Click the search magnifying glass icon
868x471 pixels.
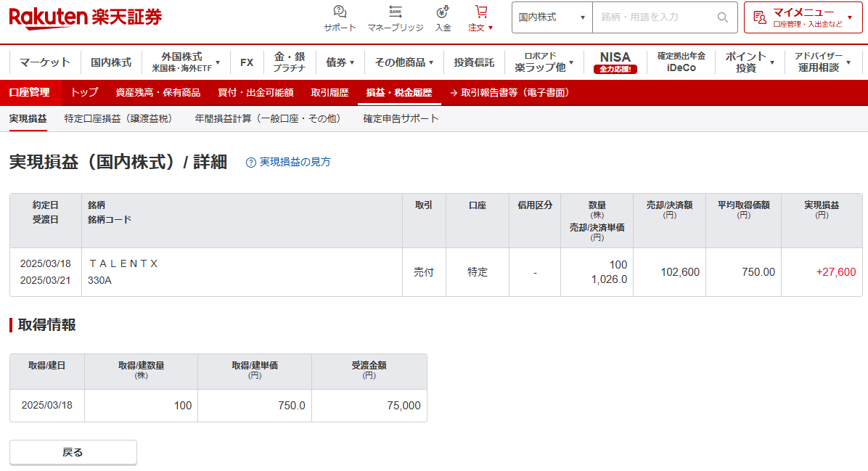click(x=722, y=17)
